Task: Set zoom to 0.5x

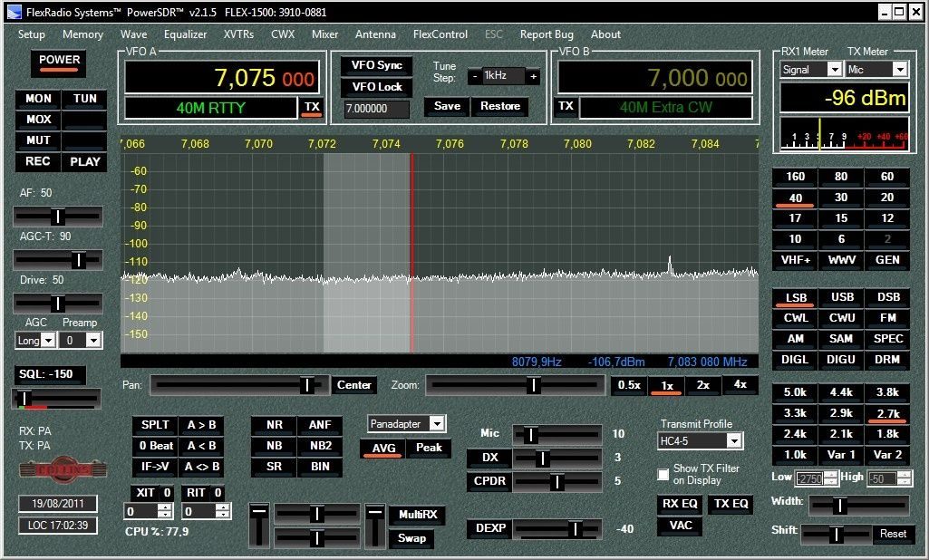Action: coord(629,385)
